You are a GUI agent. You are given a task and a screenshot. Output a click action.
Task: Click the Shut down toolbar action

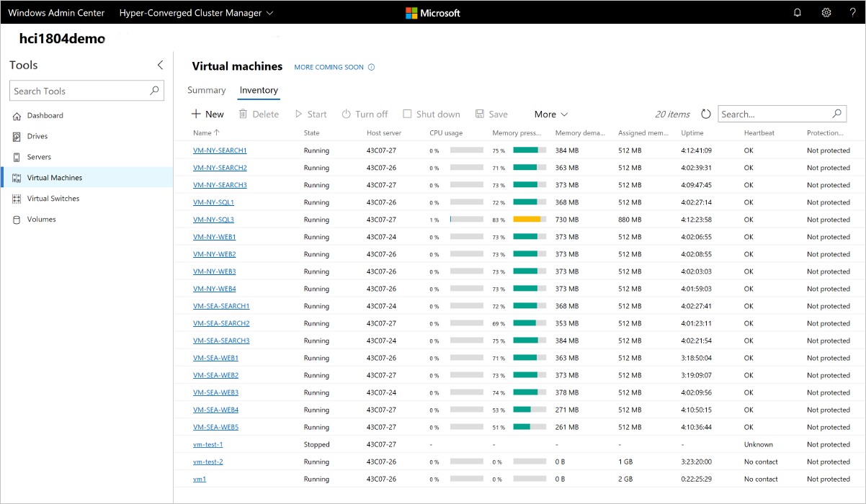tap(432, 114)
